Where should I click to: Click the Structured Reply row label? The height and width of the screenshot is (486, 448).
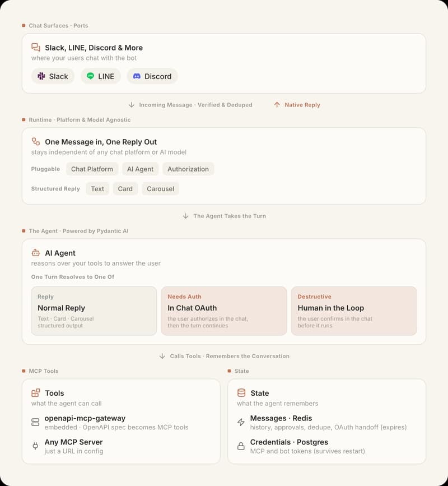coord(55,188)
